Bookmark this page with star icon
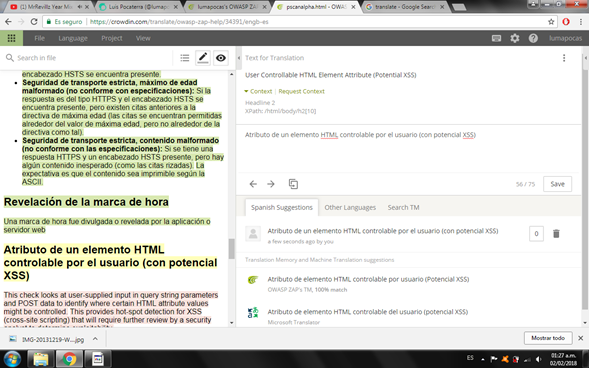The width and height of the screenshot is (589, 368). click(551, 22)
